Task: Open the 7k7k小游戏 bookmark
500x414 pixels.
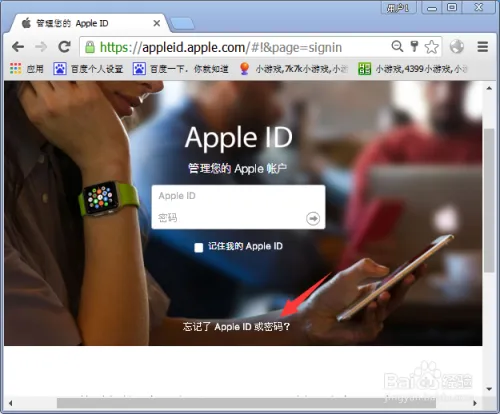Action: (294, 69)
